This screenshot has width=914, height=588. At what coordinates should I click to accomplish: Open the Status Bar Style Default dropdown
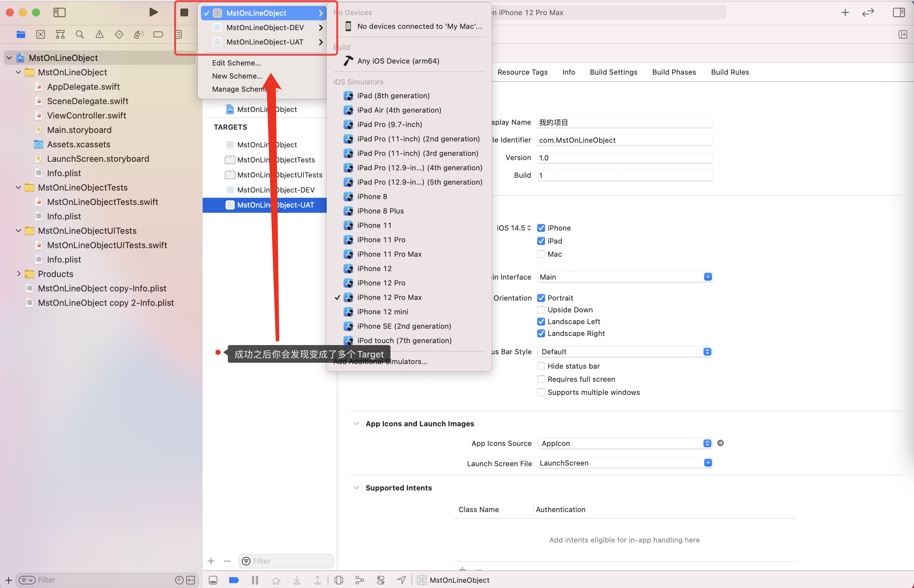coord(625,352)
